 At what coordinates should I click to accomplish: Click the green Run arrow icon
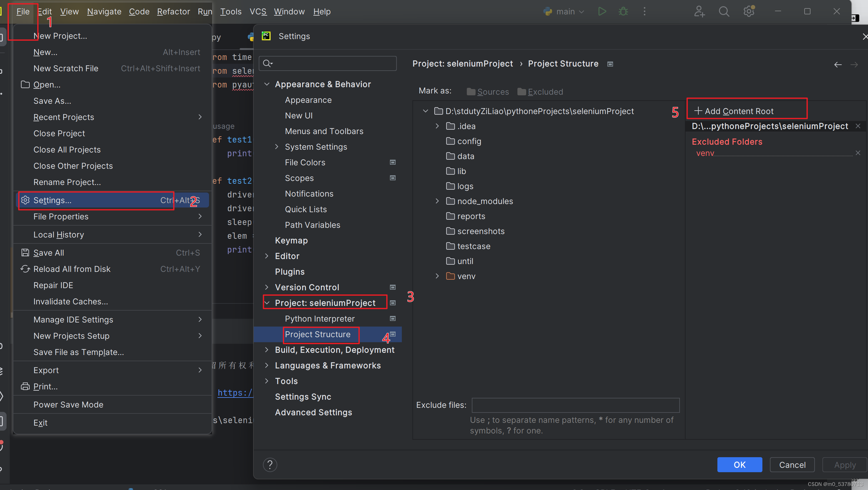(x=602, y=12)
